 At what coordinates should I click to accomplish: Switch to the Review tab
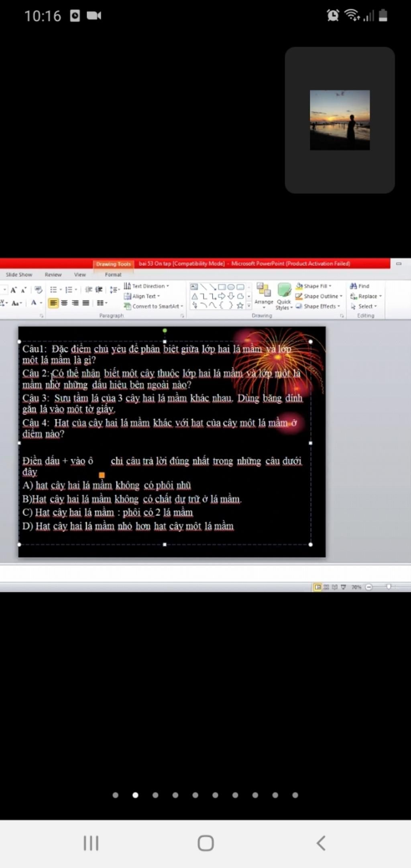53,274
